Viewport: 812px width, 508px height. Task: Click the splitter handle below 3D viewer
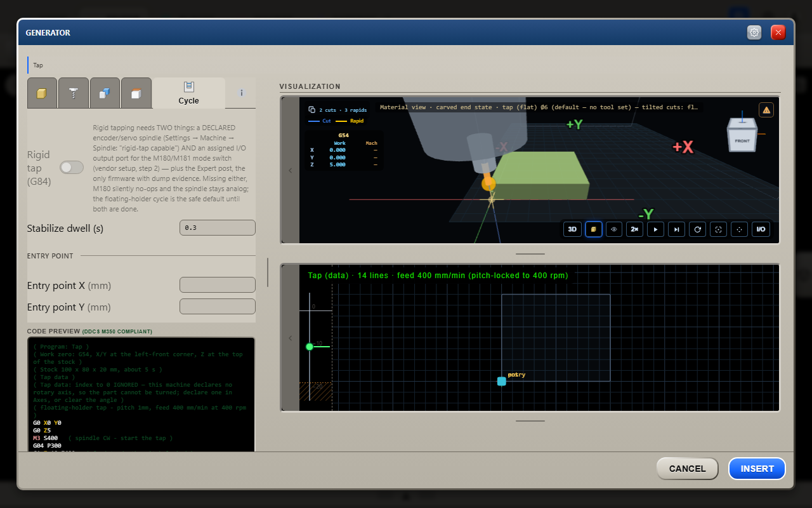530,254
